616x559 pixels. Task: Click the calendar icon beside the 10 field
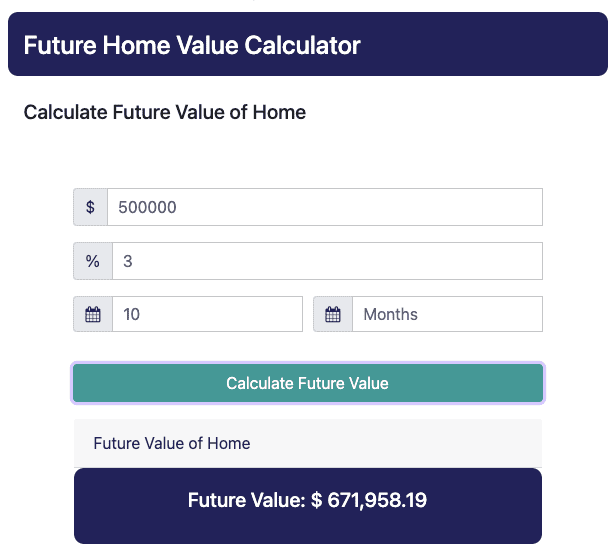point(93,314)
